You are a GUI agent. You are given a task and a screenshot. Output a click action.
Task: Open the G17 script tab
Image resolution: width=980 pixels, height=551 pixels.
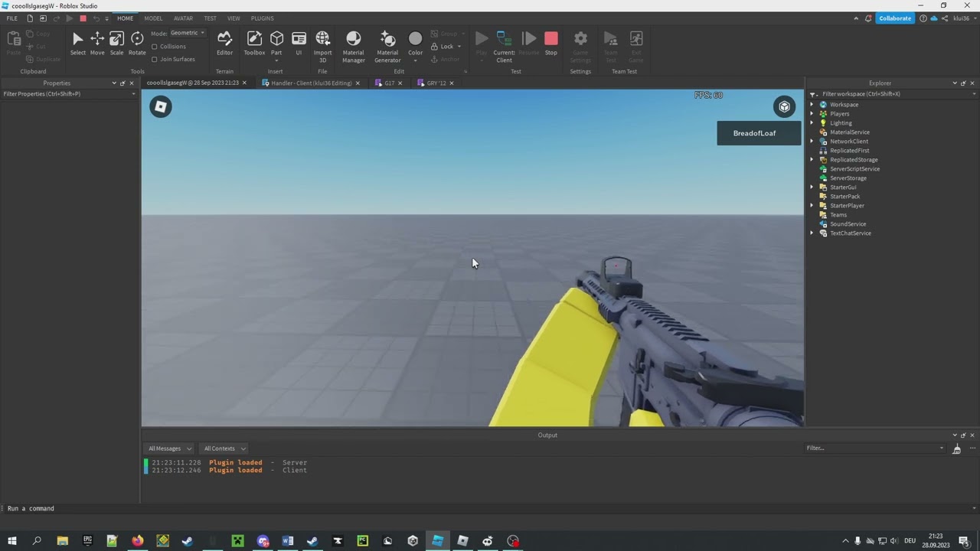[390, 83]
